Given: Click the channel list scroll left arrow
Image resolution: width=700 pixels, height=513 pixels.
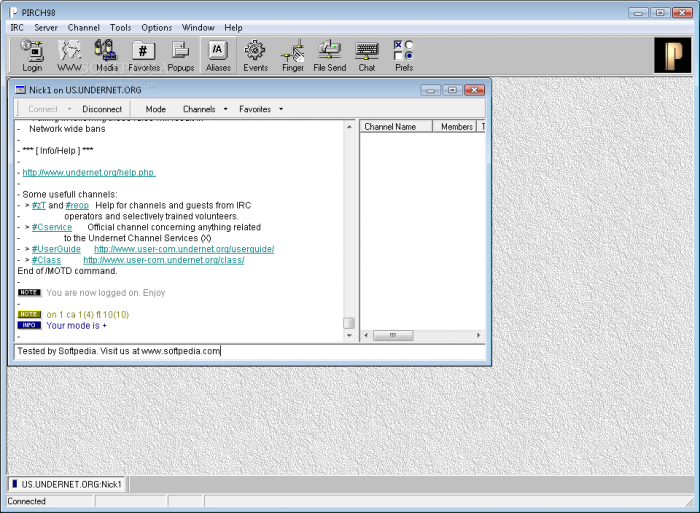Looking at the screenshot, I should 366,335.
